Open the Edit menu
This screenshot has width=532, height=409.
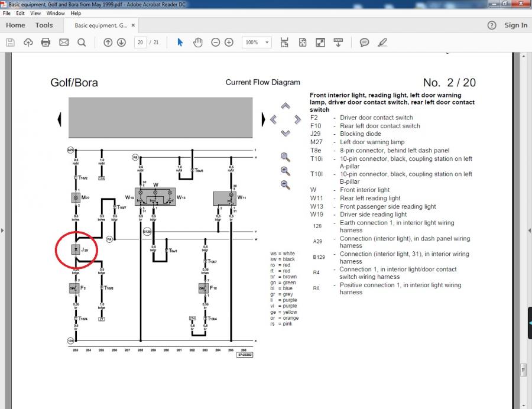coord(21,13)
